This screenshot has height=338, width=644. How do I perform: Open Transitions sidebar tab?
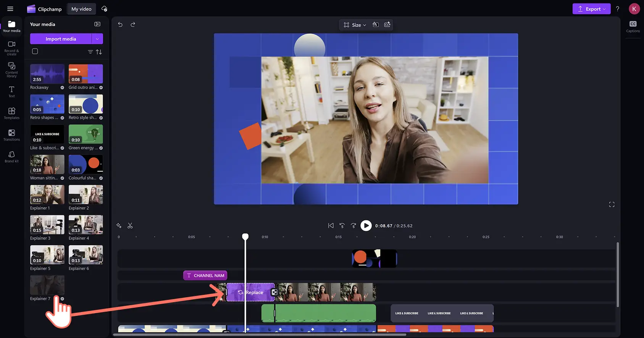(x=11, y=135)
